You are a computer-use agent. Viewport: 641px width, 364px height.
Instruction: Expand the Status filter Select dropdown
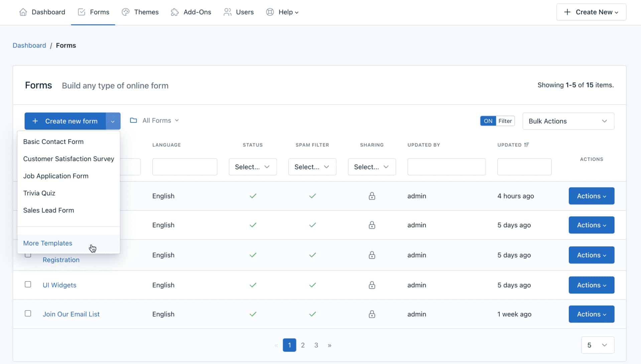pos(252,167)
